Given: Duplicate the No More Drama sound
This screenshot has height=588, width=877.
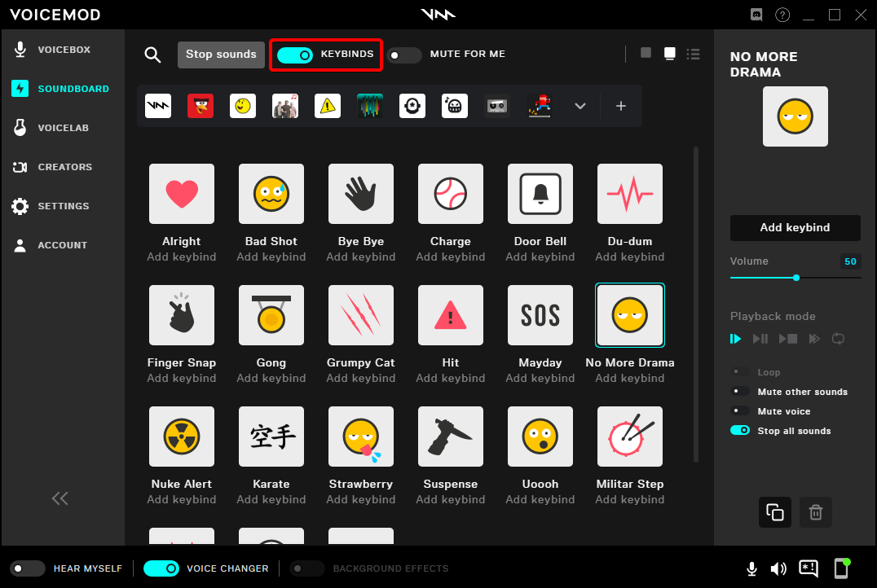Looking at the screenshot, I should tap(774, 512).
